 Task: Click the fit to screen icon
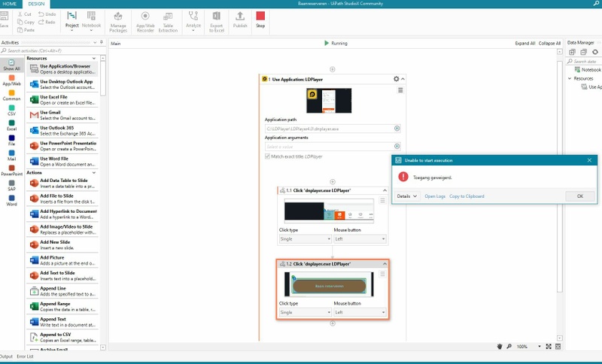549,347
